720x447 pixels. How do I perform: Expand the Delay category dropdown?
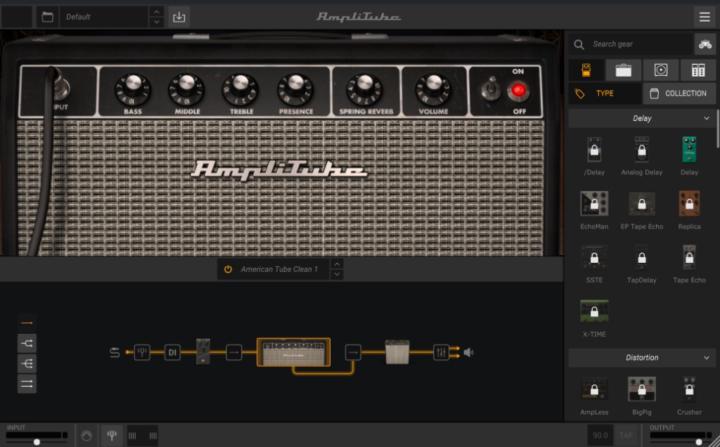pyautogui.click(x=706, y=118)
